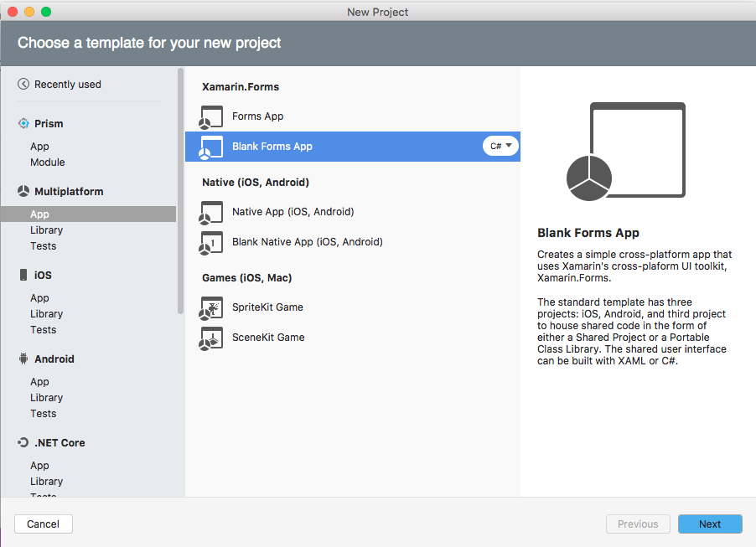Click the Blank Native App template icon
This screenshot has width=756, height=547.
[211, 242]
